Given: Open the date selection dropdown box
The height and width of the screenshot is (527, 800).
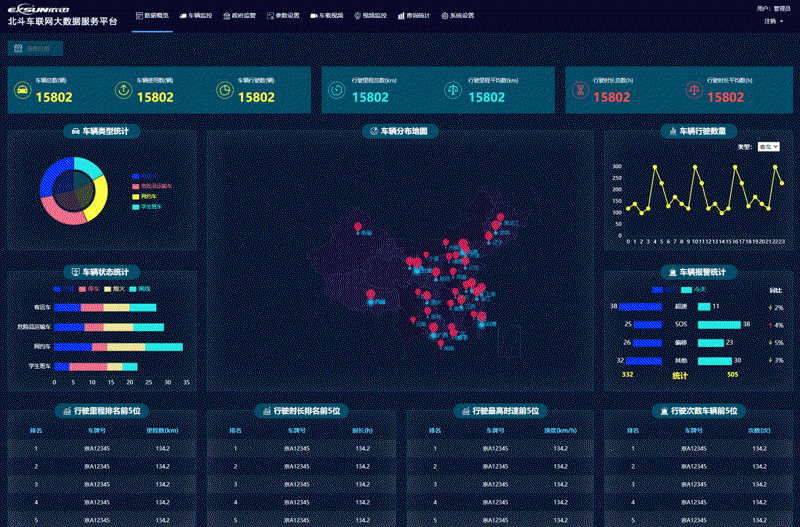Looking at the screenshot, I should pyautogui.click(x=35, y=48).
